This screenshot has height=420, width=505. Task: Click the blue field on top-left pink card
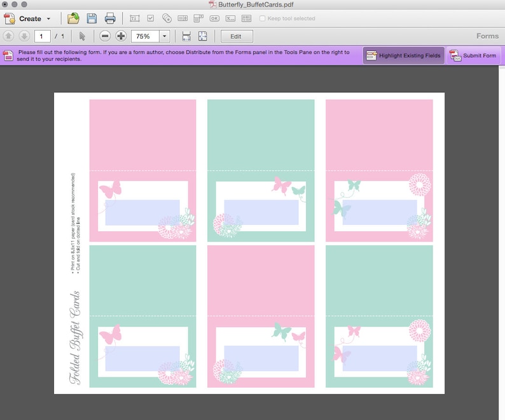coord(142,212)
